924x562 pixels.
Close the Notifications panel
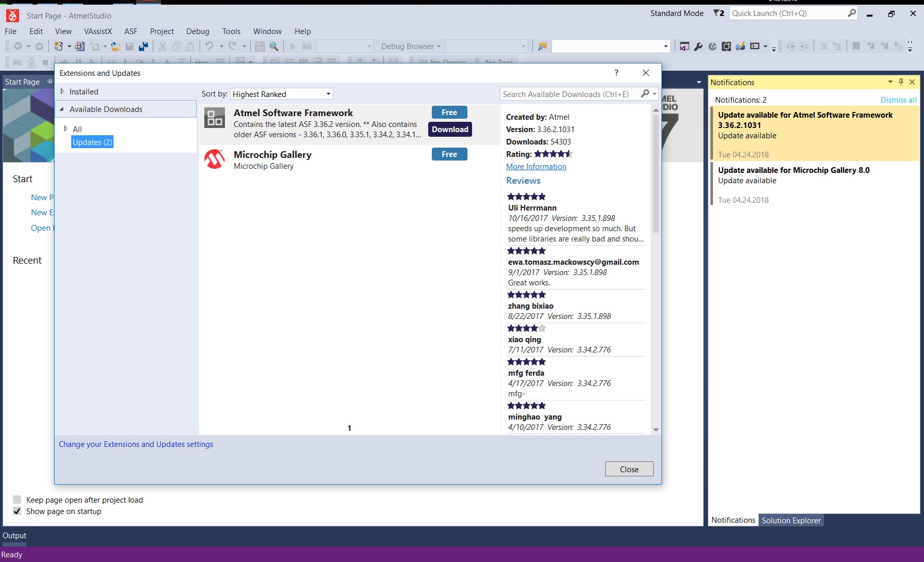tap(912, 82)
